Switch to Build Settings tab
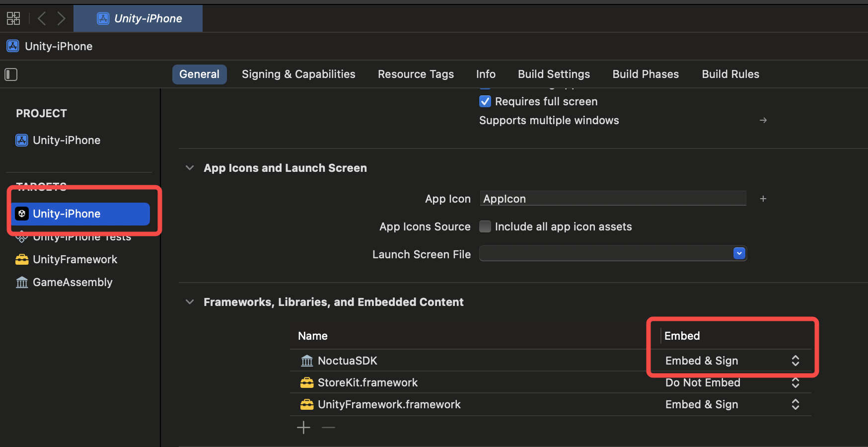The width and height of the screenshot is (868, 447). (554, 74)
